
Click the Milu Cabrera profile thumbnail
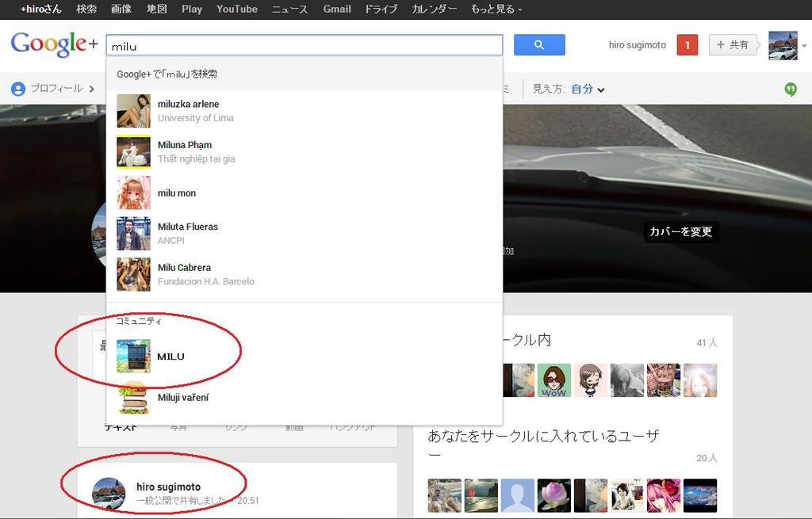133,274
